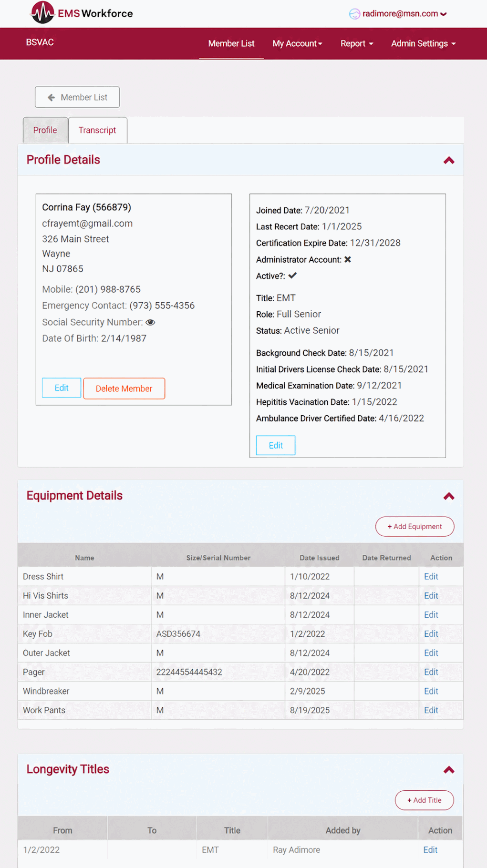The image size is (487, 868).
Task: Click the From column header in Longevity table
Action: 62,830
